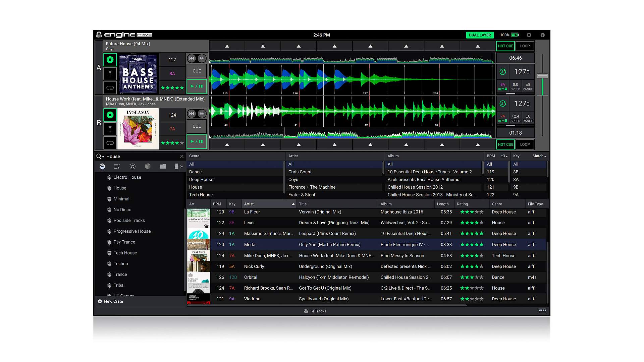Image resolution: width=644 pixels, height=362 pixels.
Task: Expand the BPM ±3 range dropdown
Action: point(504,156)
